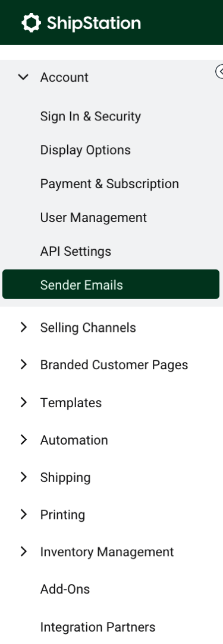Click the Inventory Management label
Image resolution: width=223 pixels, height=644 pixels.
(107, 552)
